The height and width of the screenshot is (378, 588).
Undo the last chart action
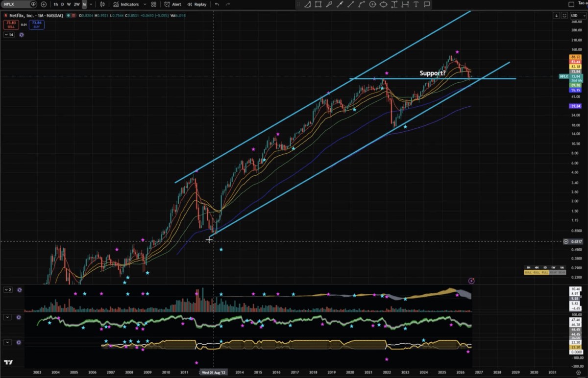[217, 4]
